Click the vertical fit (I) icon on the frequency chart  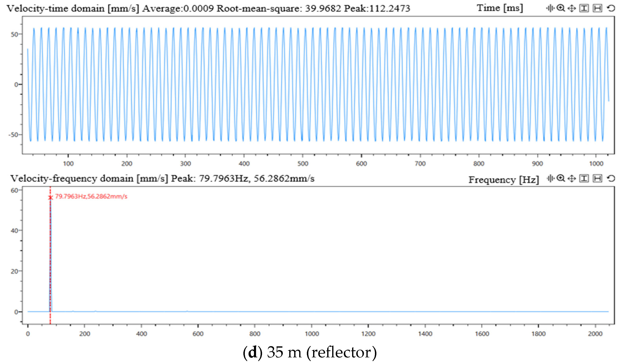pyautogui.click(x=584, y=179)
